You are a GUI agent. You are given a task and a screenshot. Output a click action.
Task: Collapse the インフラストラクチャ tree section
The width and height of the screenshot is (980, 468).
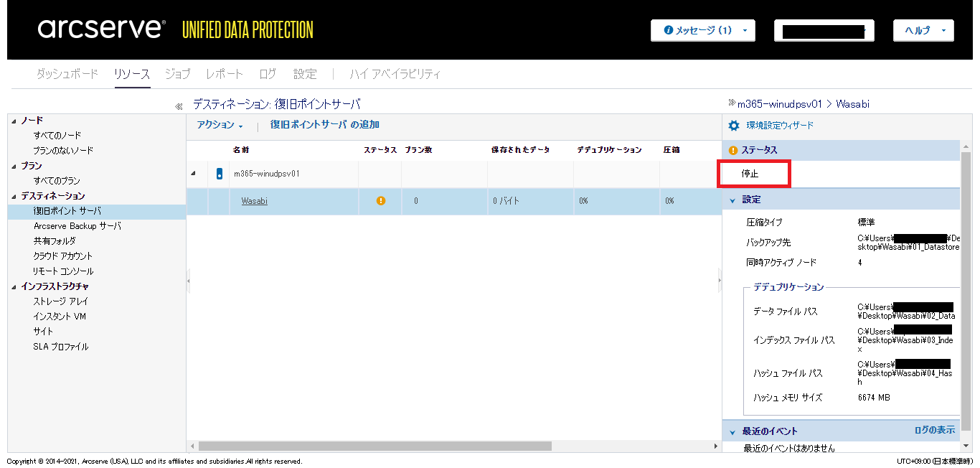(14, 286)
